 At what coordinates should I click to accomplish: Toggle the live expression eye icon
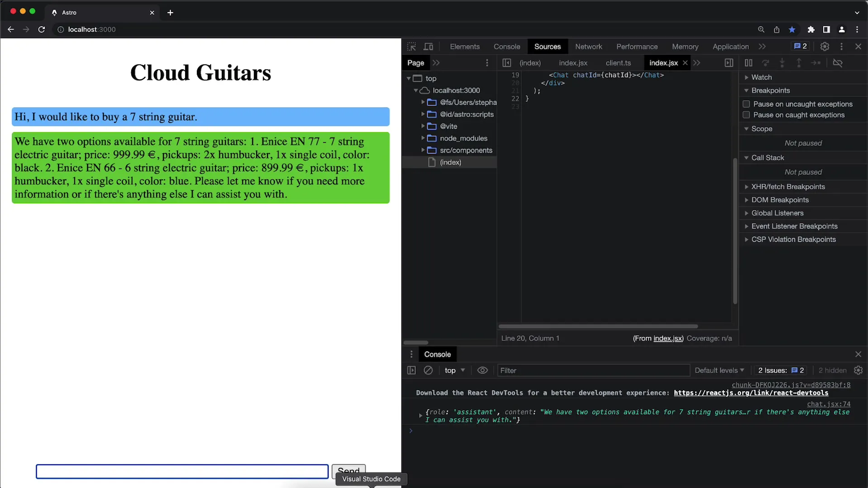482,370
